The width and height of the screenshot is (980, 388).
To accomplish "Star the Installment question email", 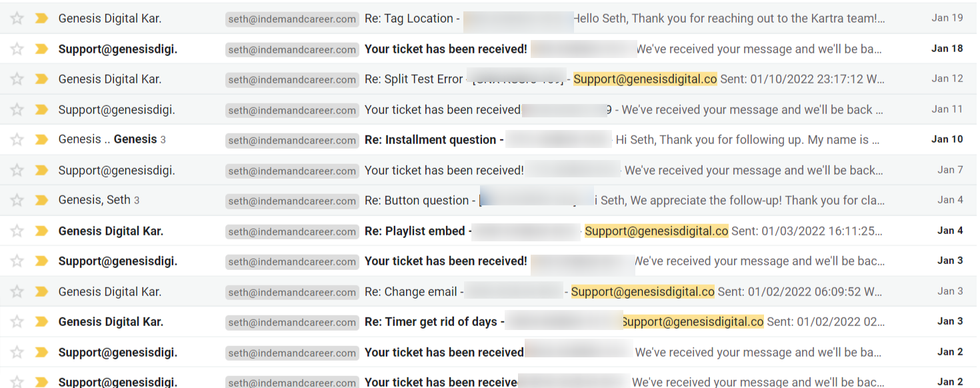I will pos(17,140).
